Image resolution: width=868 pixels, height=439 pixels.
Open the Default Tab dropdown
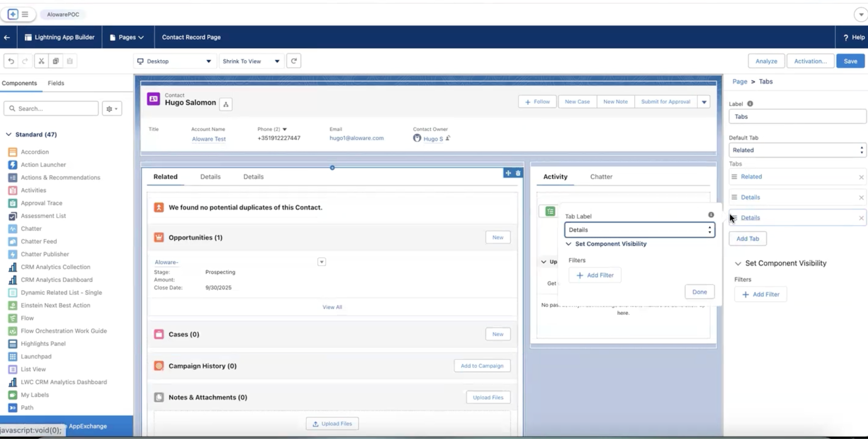coord(797,150)
